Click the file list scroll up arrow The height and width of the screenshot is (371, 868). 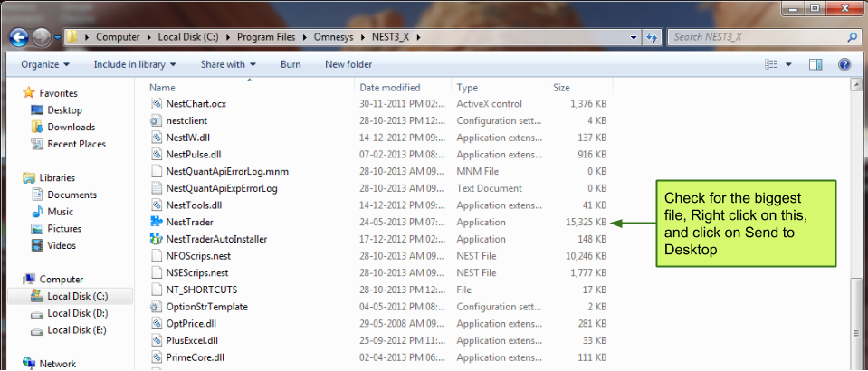pyautogui.click(x=857, y=85)
